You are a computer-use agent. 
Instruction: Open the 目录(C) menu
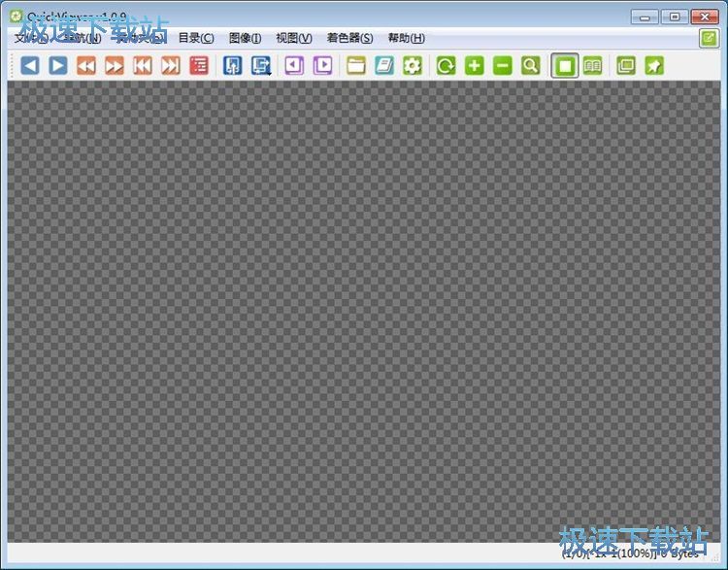pos(196,38)
